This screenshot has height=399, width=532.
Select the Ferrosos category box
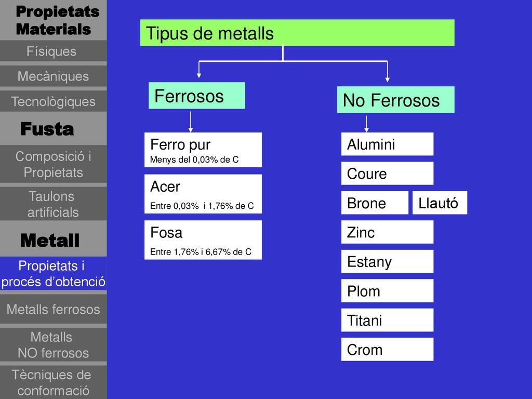coord(197,96)
